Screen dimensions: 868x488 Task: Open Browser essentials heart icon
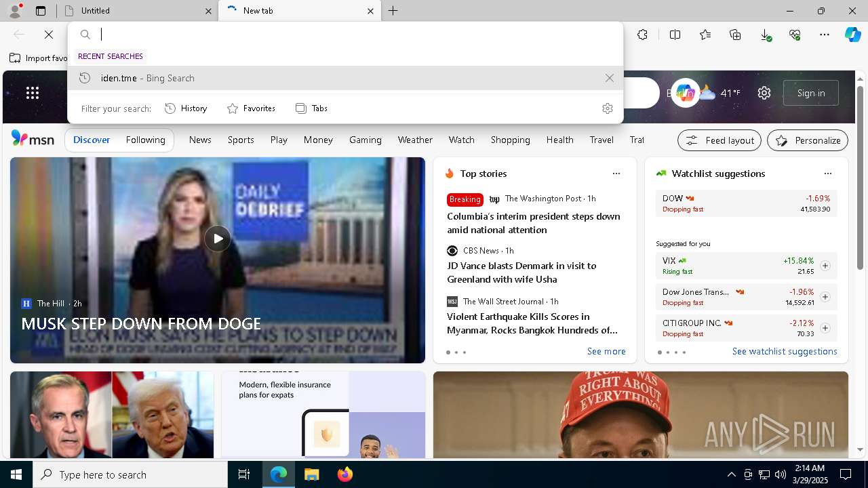click(795, 35)
